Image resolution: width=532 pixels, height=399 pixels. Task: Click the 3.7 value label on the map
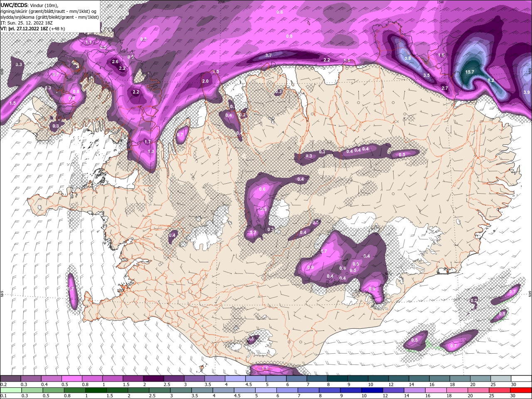pos(268,55)
